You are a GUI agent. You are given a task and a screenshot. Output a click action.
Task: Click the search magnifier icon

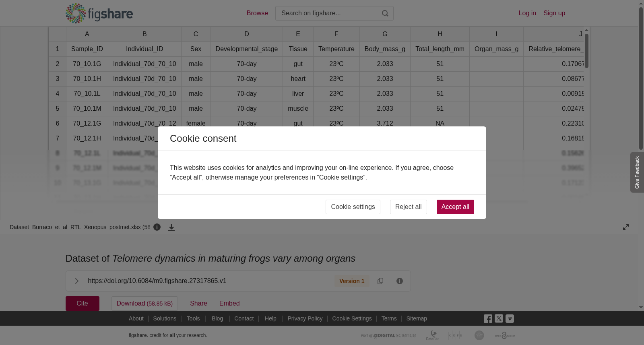click(x=385, y=13)
